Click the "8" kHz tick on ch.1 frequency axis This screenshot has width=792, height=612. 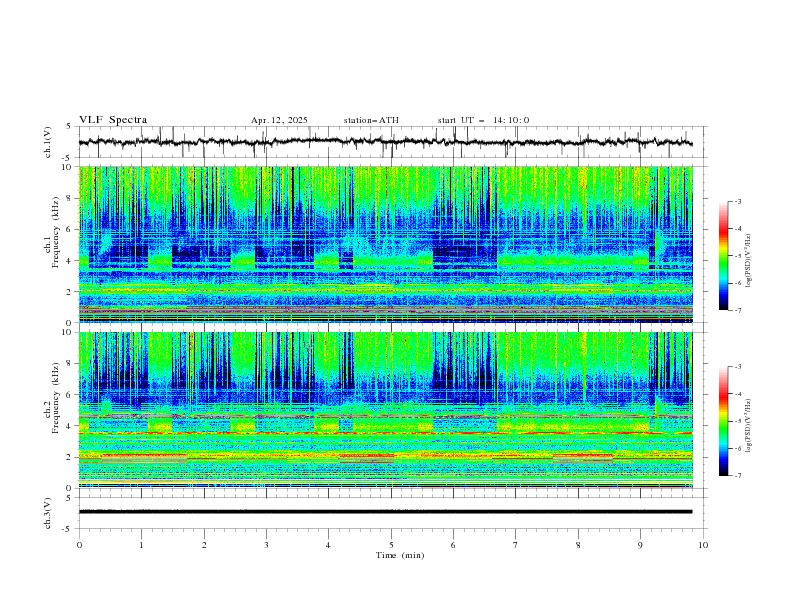pyautogui.click(x=70, y=198)
